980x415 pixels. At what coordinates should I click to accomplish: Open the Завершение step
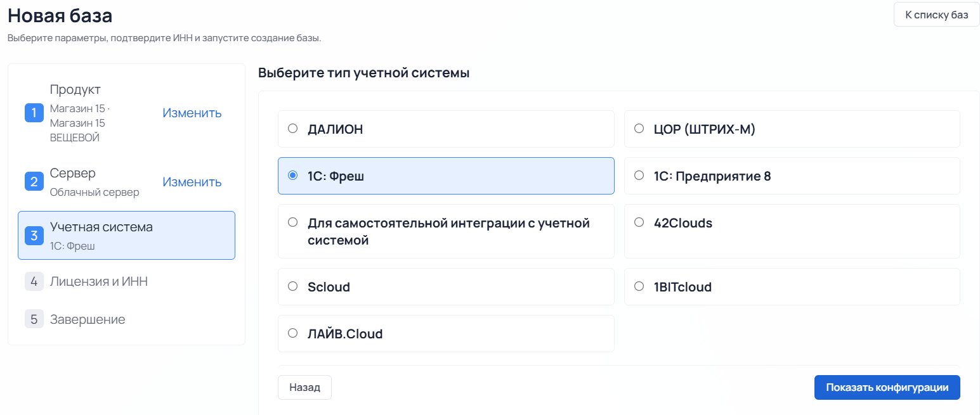(126, 319)
